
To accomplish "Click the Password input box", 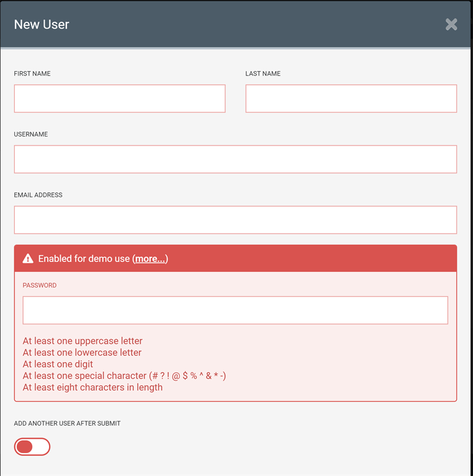I will tap(236, 310).
